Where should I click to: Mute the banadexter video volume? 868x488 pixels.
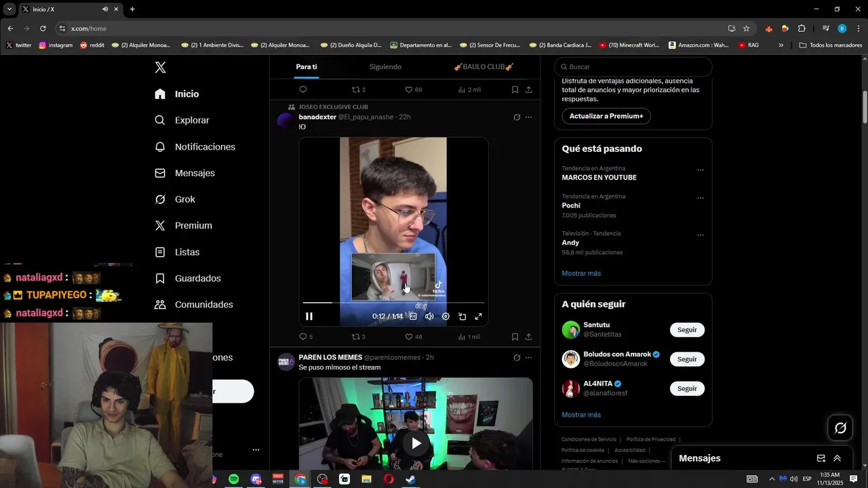tap(429, 317)
